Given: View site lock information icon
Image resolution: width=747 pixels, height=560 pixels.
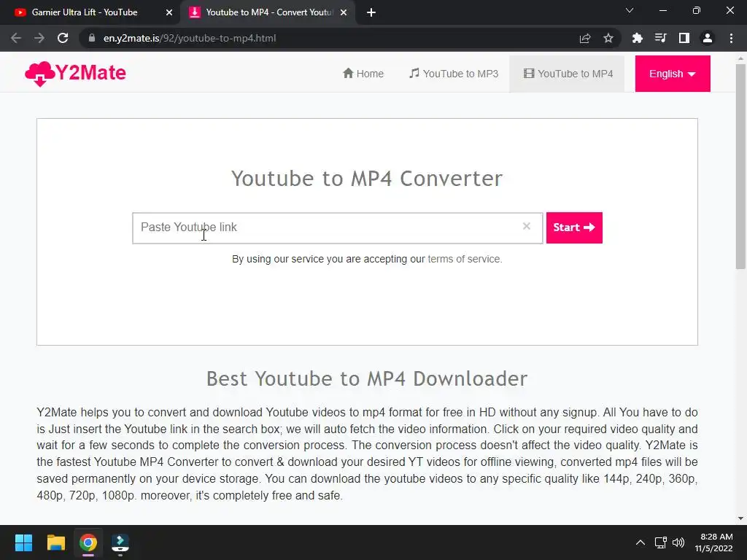Looking at the screenshot, I should [92, 38].
